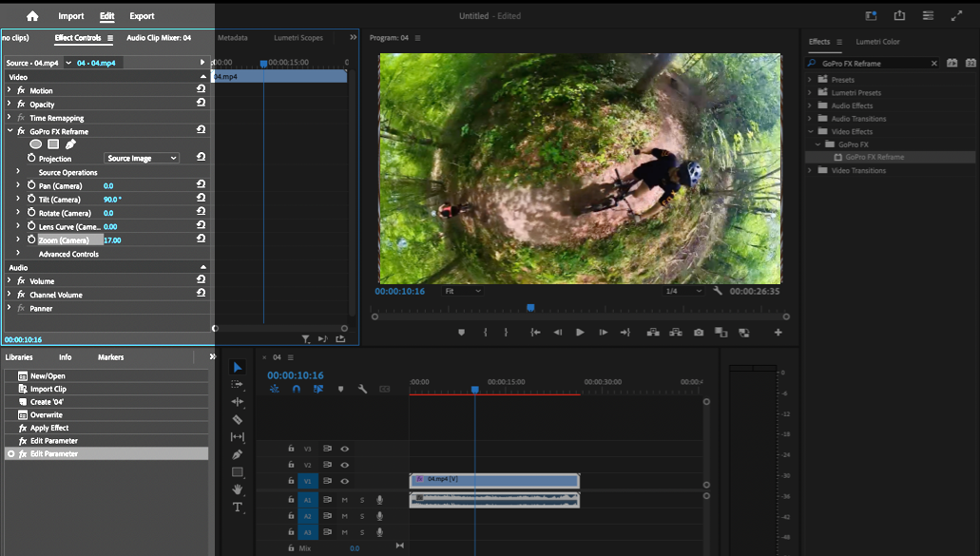
Task: Open timeline display settings wrench
Action: [362, 389]
